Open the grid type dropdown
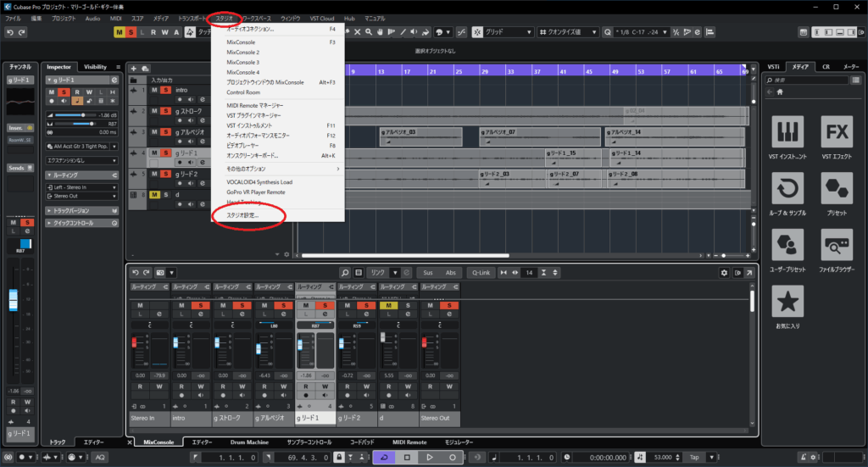This screenshot has width=868, height=467. (509, 32)
